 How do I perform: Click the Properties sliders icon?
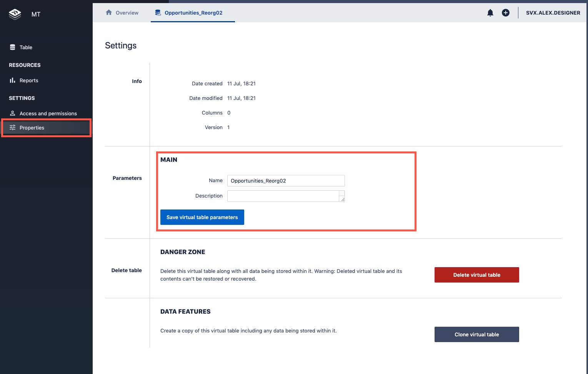coord(13,128)
